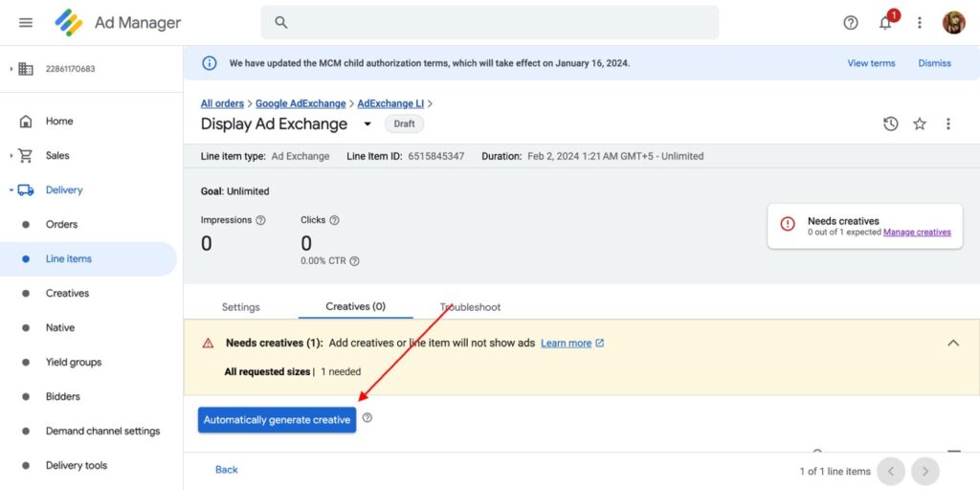
Task: Click help icon beside Automatically generate creative
Action: tap(367, 418)
